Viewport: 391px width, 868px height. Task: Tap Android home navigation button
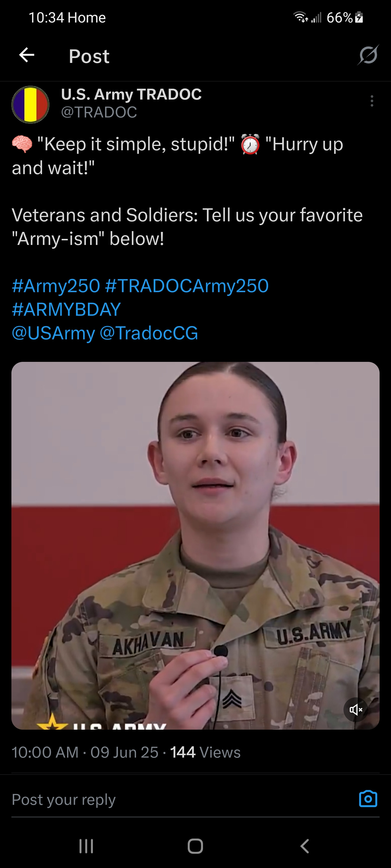coord(195,846)
